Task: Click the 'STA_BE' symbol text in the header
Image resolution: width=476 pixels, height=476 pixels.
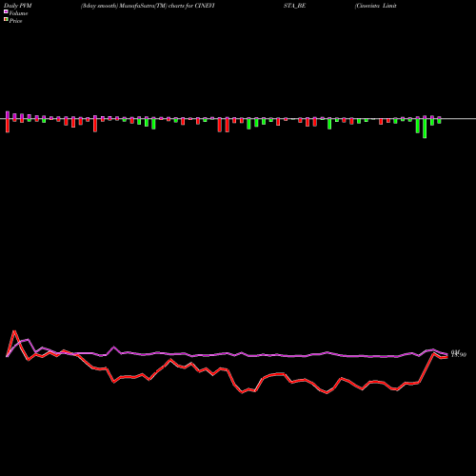Action: pyautogui.click(x=294, y=6)
